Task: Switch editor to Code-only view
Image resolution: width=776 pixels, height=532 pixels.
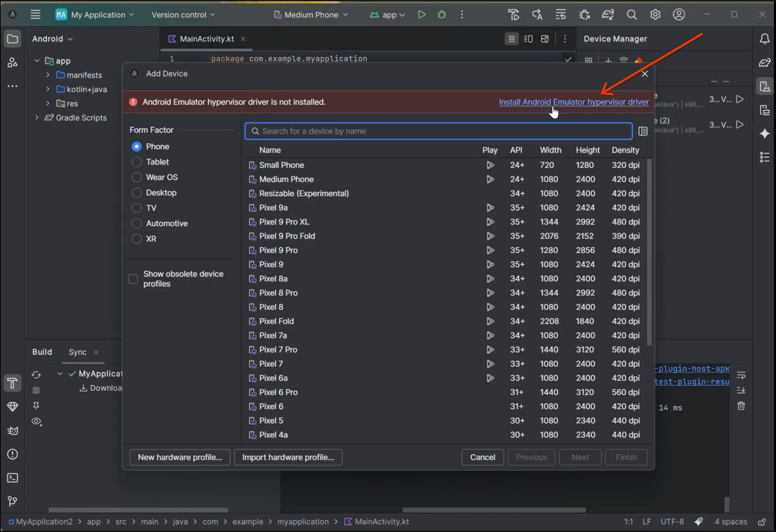Action: click(511, 39)
